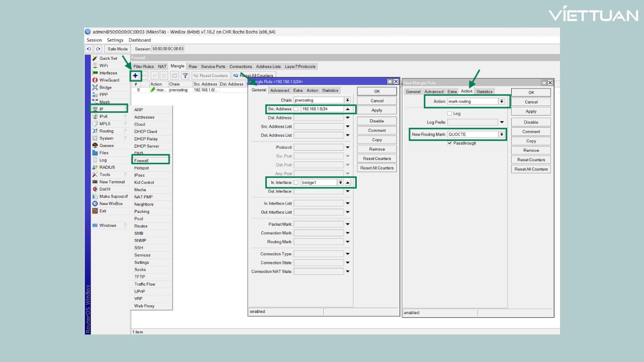
Task: Launch New Terminal from the sidebar
Action: [112, 182]
